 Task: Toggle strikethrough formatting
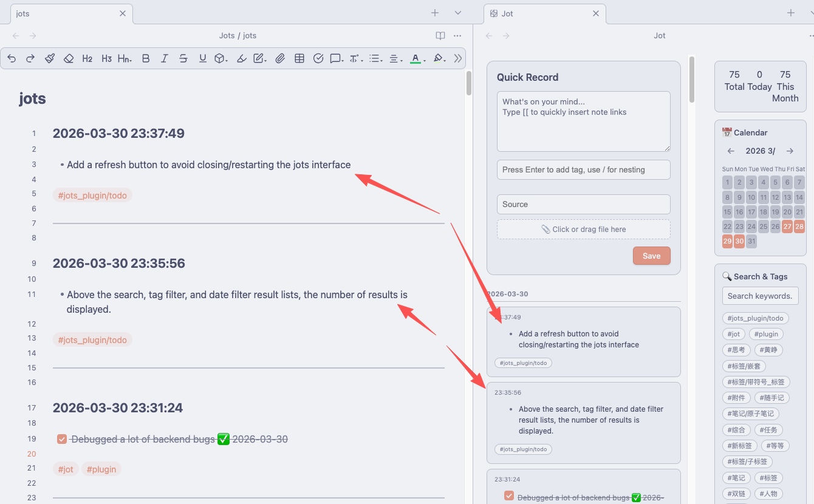183,58
